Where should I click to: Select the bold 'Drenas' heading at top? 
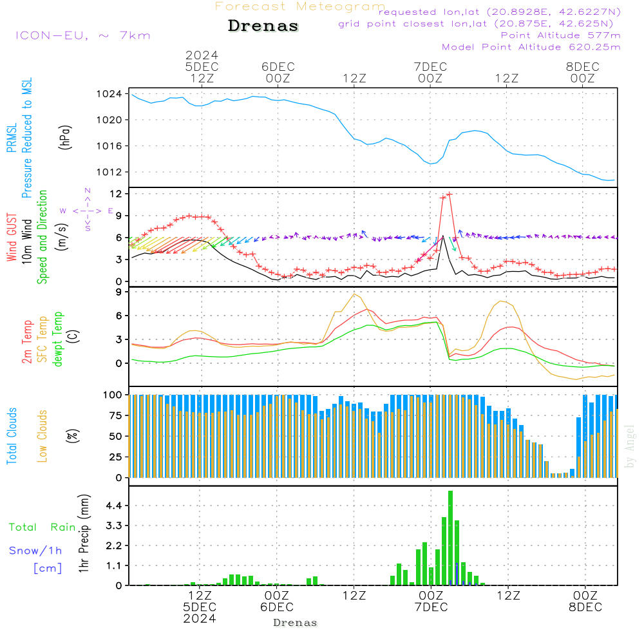click(x=263, y=26)
